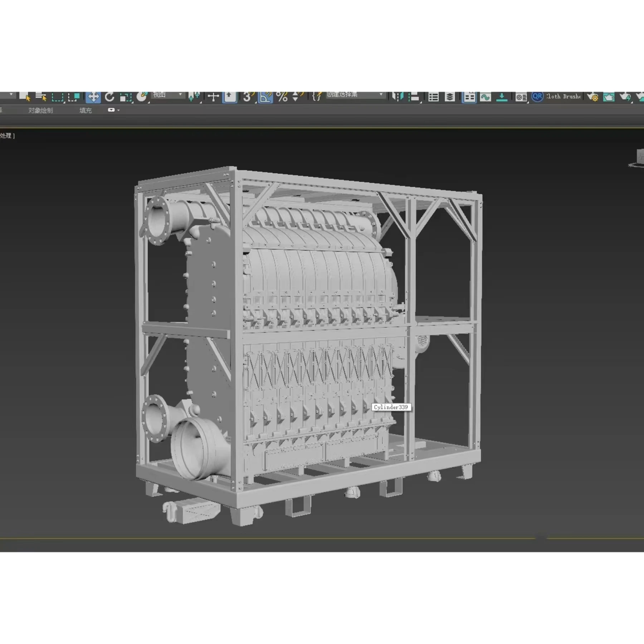The height and width of the screenshot is (644, 644).
Task: Switch to the 对象绘制 ribbon tab
Action: click(x=40, y=111)
